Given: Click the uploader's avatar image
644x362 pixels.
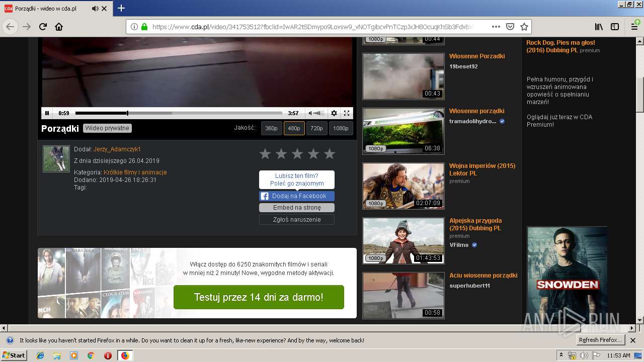Looking at the screenshot, I should coord(56,159).
